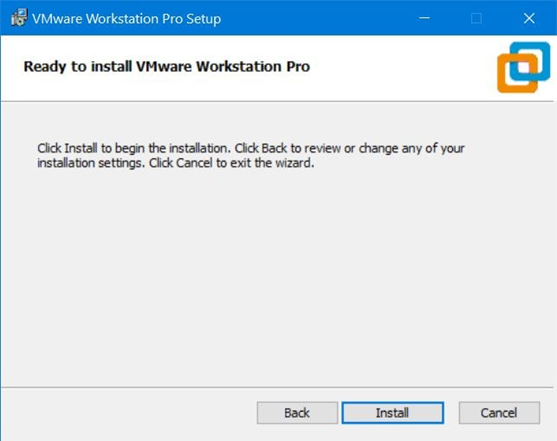Exit the wizard via the Cancel button

[x=499, y=413]
